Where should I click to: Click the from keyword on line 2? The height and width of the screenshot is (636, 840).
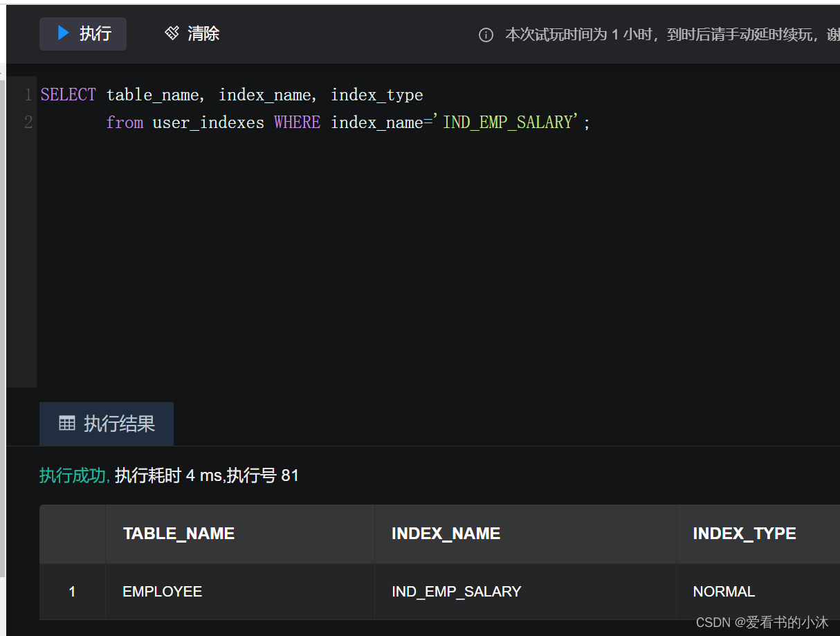[x=125, y=122]
